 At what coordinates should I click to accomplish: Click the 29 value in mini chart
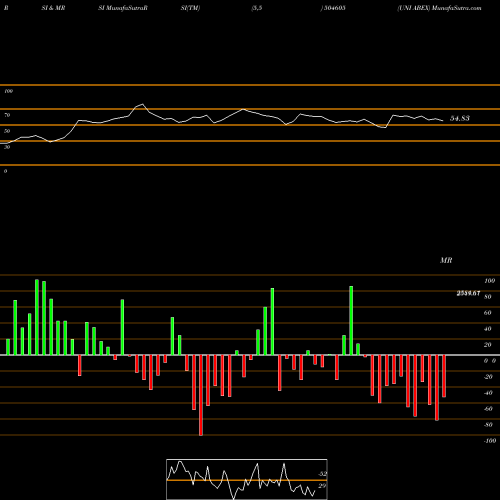pos(322,486)
